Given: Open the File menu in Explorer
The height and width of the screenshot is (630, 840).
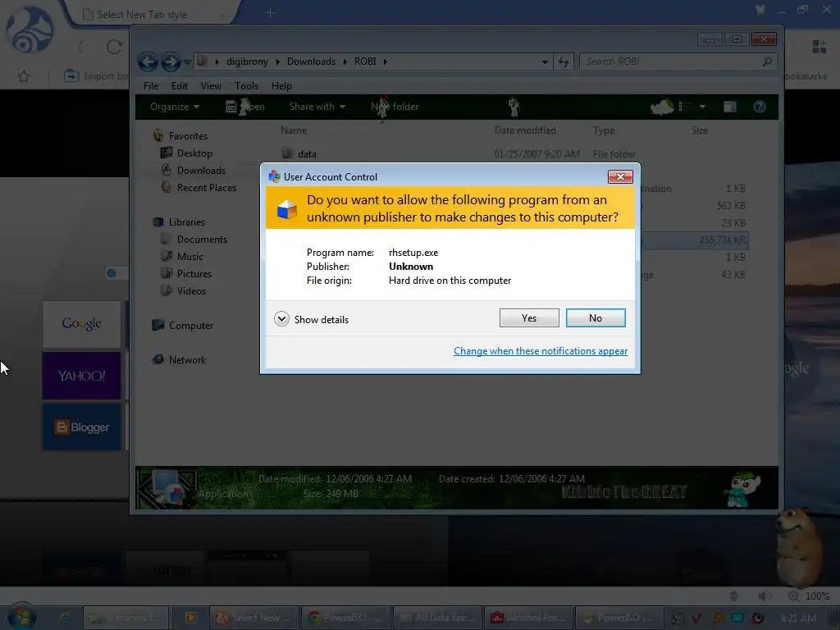Looking at the screenshot, I should click(x=151, y=86).
